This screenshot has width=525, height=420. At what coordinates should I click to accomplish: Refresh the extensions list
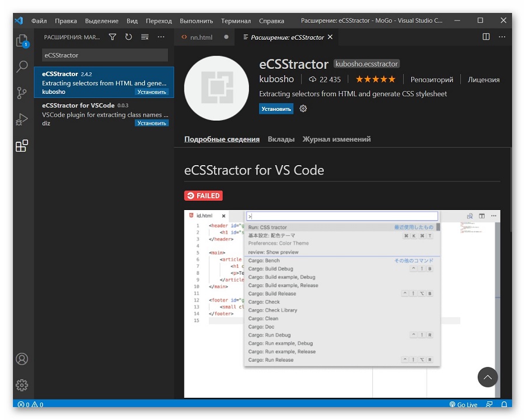[x=128, y=37]
